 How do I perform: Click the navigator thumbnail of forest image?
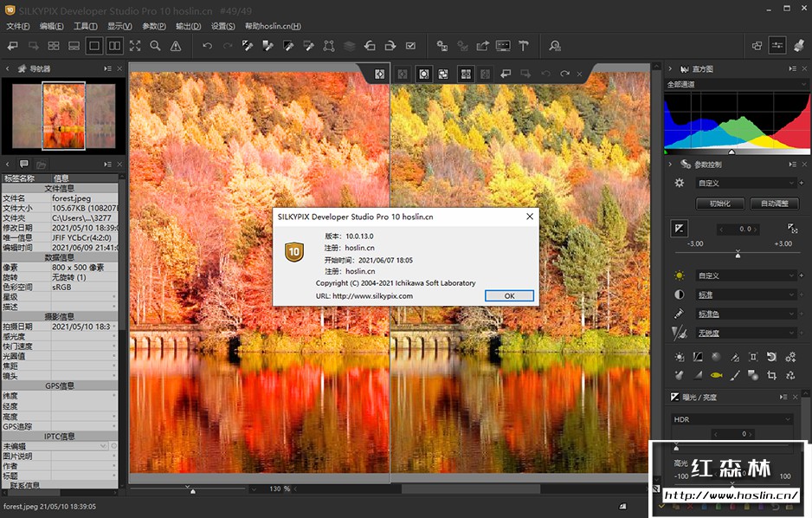(64, 115)
